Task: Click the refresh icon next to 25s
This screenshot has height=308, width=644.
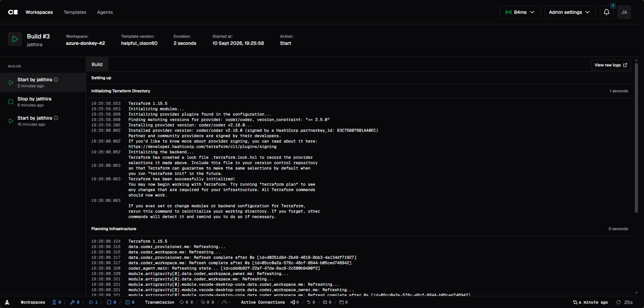Action: 618,302
